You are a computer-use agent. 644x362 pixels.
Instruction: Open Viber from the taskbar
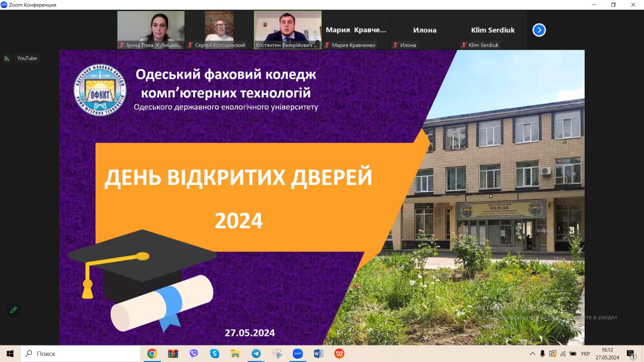tap(194, 353)
